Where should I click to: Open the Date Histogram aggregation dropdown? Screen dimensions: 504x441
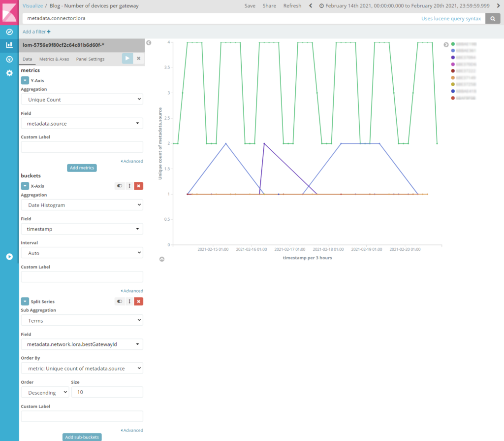tap(82, 205)
